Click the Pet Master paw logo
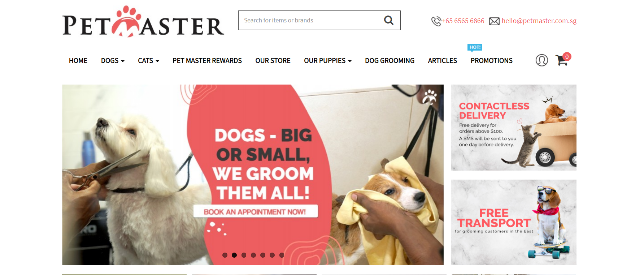Screen dimensions: 644x275 tap(143, 22)
